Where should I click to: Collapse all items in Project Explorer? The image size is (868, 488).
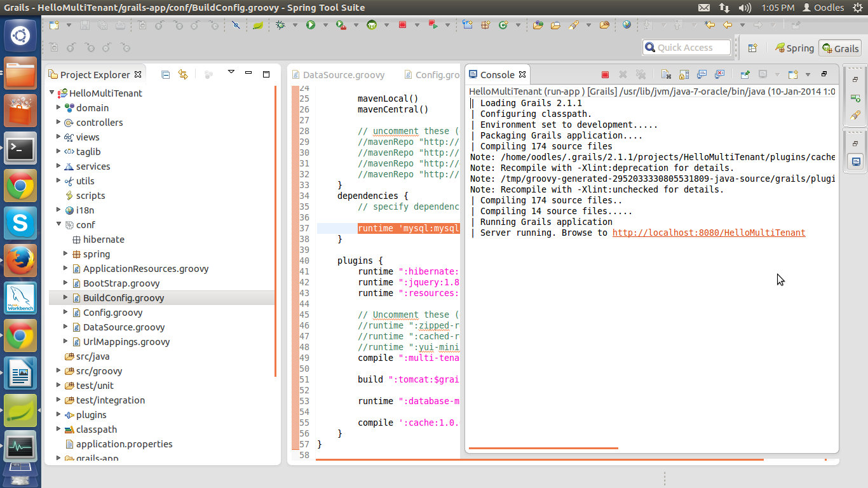click(x=165, y=74)
